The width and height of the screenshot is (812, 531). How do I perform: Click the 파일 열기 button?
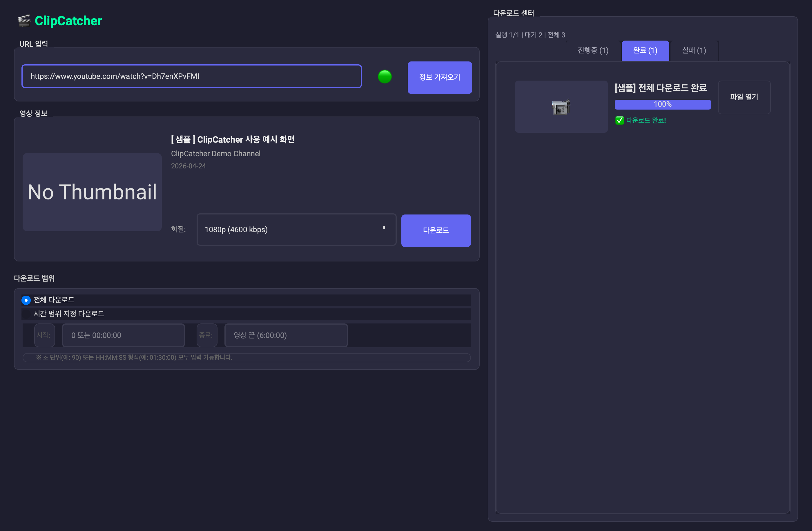coord(744,97)
